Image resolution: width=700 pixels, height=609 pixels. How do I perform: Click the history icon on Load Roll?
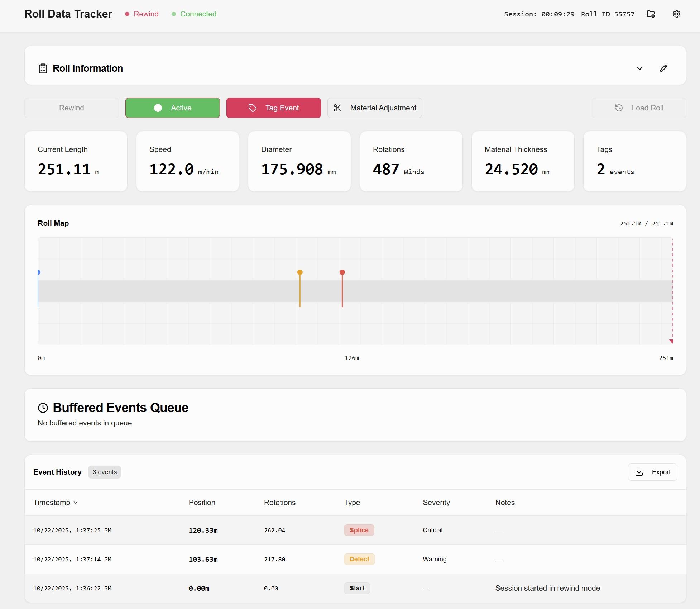click(x=619, y=108)
